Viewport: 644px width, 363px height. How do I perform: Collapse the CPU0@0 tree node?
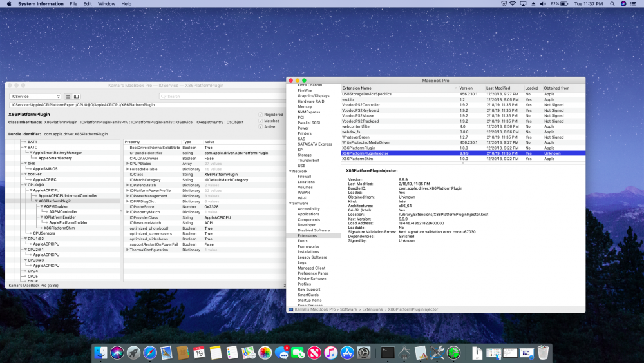click(x=26, y=185)
